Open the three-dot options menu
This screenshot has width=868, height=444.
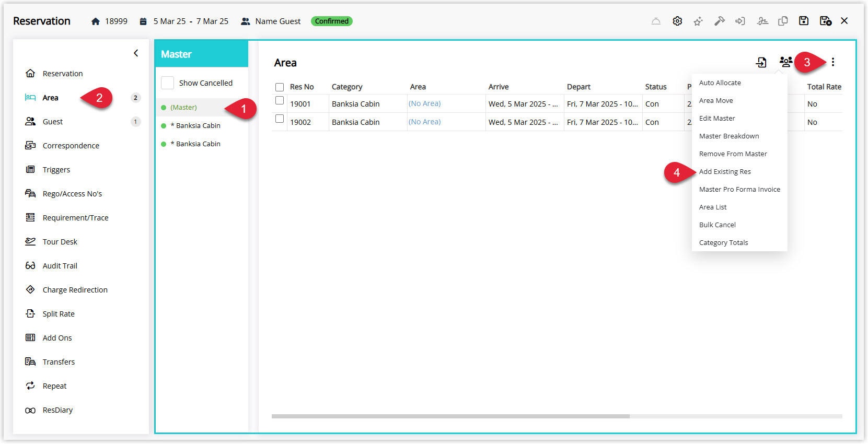point(833,62)
